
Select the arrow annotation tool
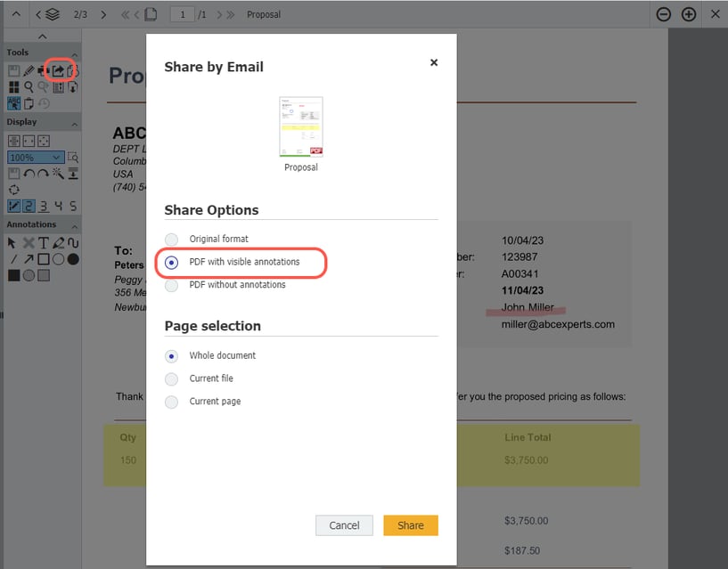pos(27,258)
